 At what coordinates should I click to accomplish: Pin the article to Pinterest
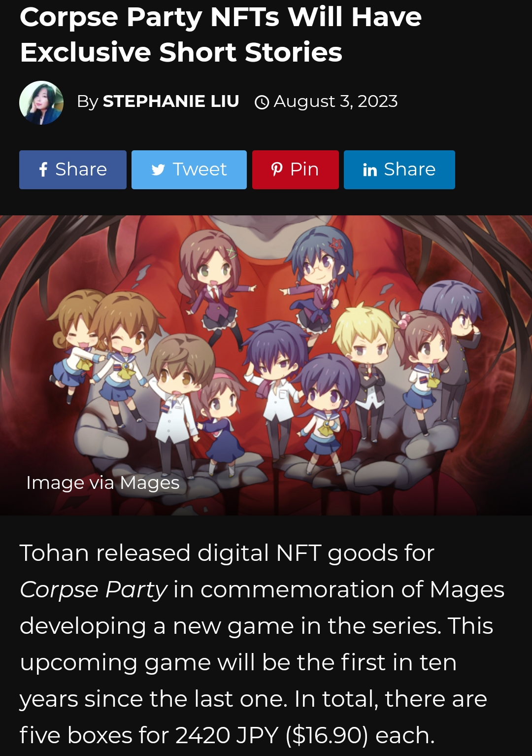pyautogui.click(x=296, y=170)
